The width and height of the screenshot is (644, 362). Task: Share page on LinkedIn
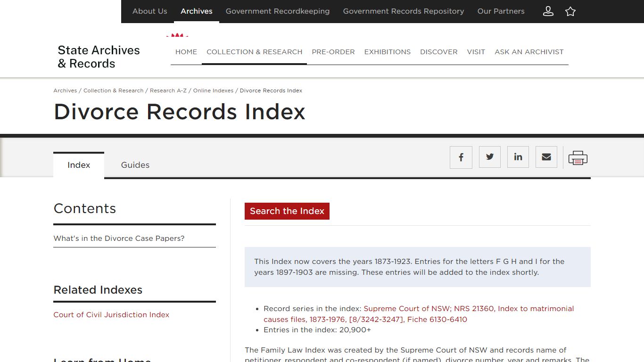click(518, 157)
